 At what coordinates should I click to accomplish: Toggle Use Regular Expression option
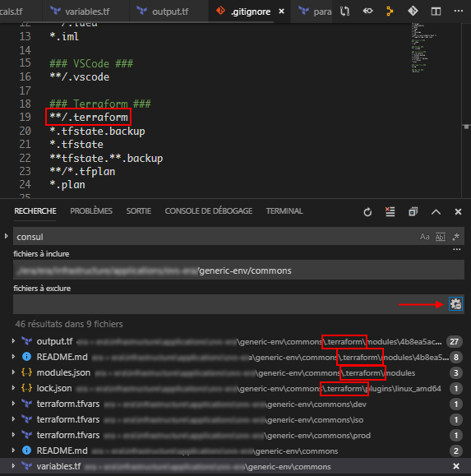pyautogui.click(x=455, y=237)
